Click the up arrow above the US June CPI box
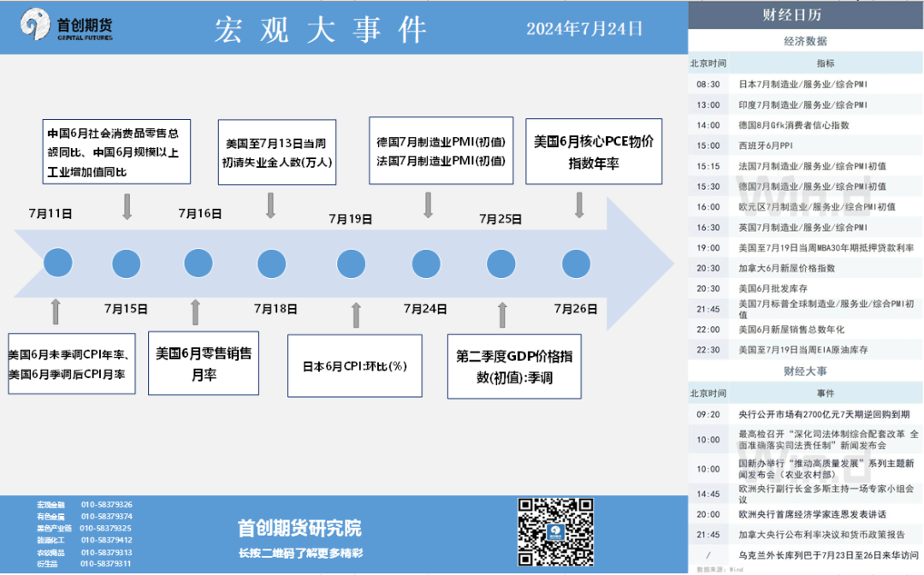This screenshot has width=924, height=575. click(x=56, y=311)
